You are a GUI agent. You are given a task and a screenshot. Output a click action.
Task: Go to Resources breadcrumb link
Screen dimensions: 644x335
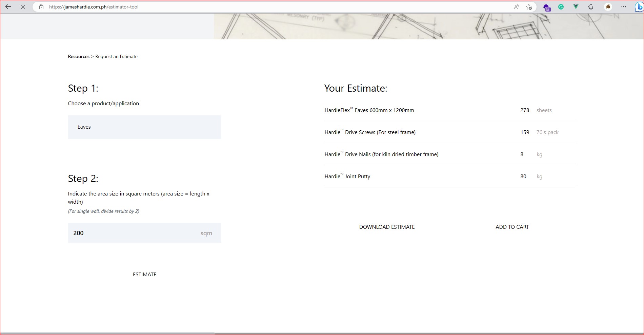click(x=79, y=57)
